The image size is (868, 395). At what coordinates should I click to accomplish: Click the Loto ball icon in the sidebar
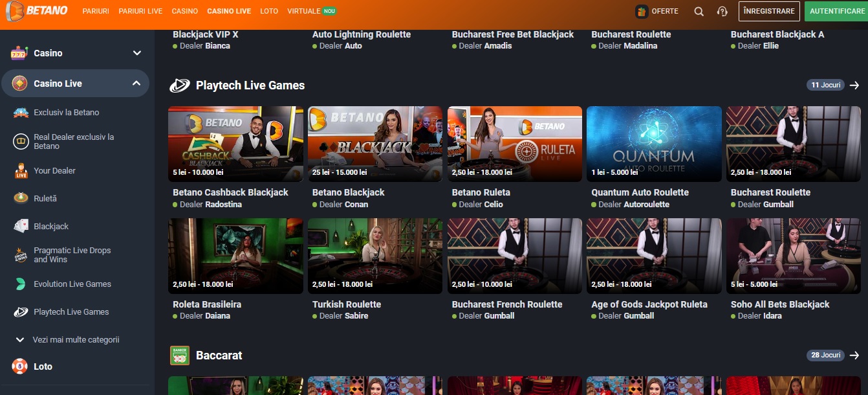click(x=20, y=367)
